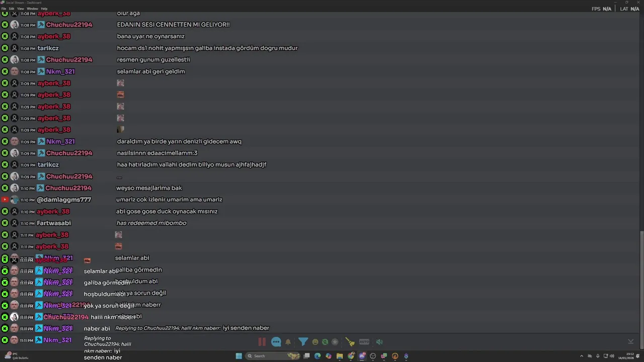Pause the chat stream with the red button

(262, 342)
